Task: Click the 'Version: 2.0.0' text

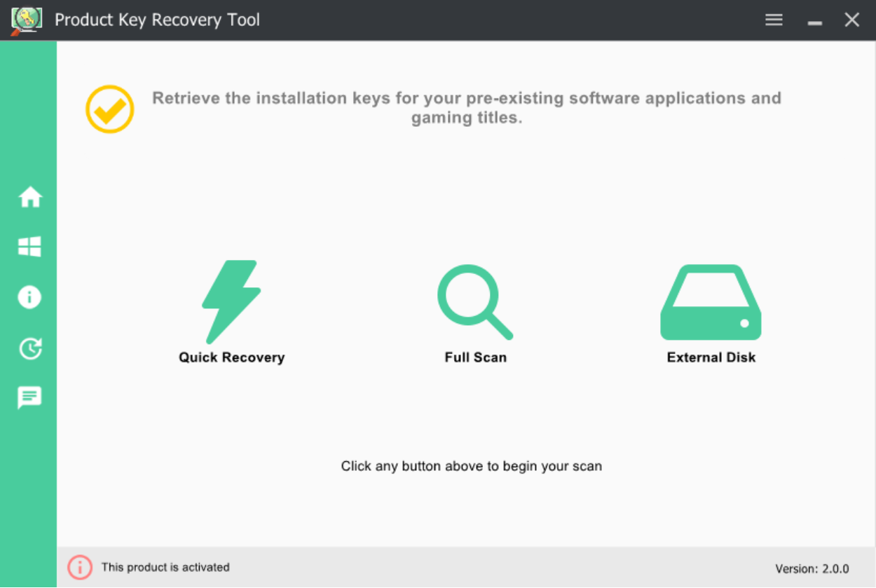Action: (x=812, y=568)
